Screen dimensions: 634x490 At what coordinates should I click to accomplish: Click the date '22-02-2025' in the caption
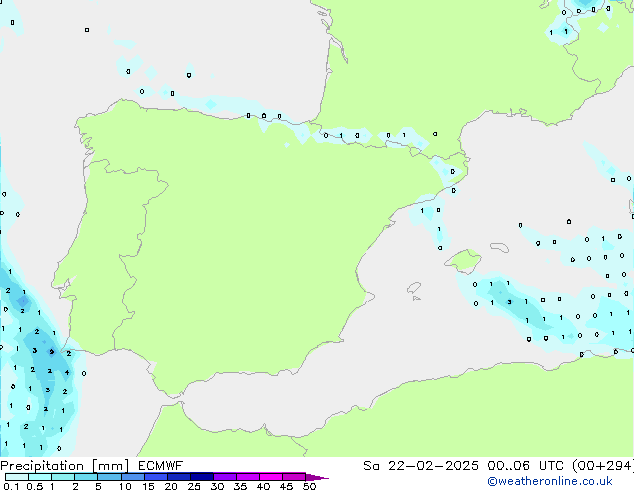click(x=433, y=466)
